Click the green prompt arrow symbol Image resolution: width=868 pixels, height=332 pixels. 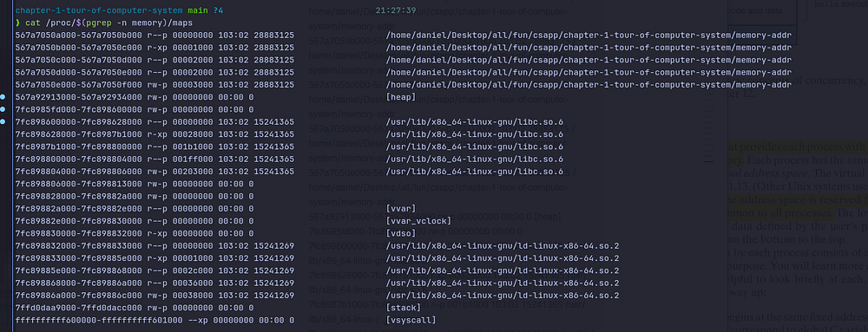(x=17, y=23)
